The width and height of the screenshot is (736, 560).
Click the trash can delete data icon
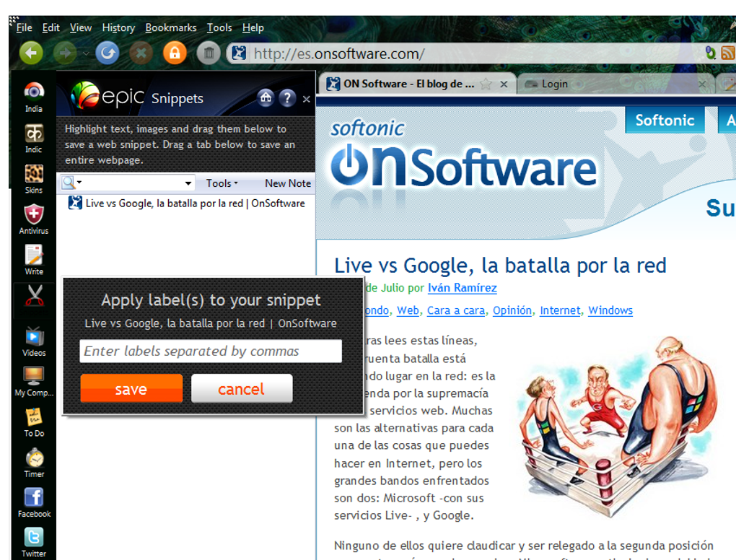click(x=209, y=53)
